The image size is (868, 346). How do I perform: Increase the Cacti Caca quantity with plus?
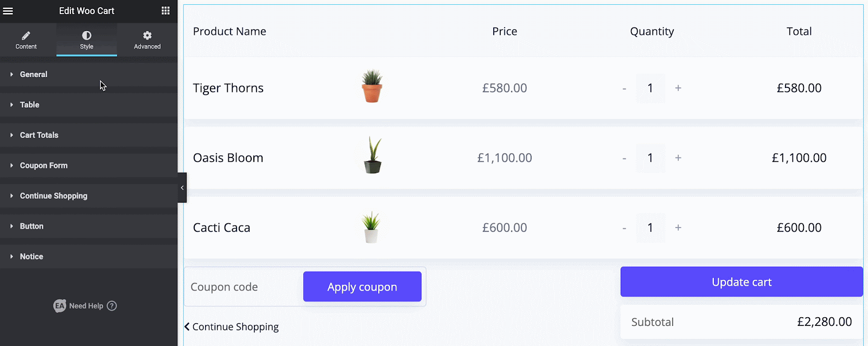point(678,228)
